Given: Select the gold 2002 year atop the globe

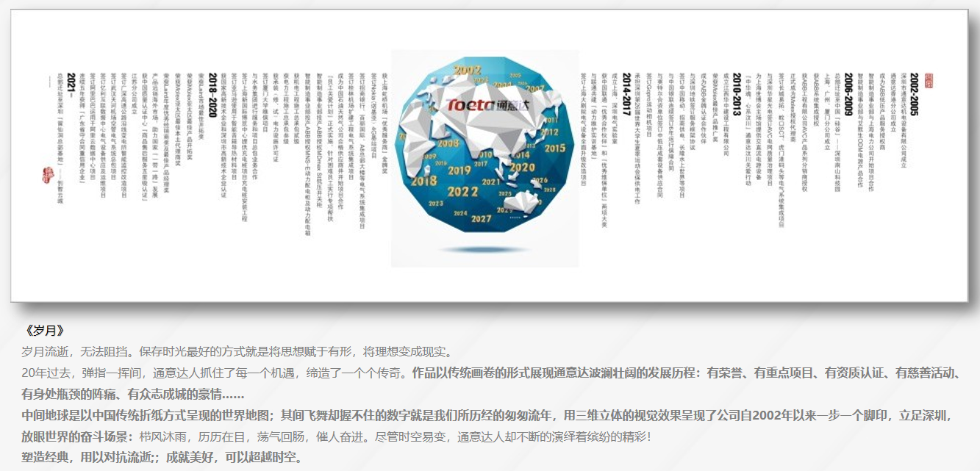Looking at the screenshot, I should tap(468, 70).
